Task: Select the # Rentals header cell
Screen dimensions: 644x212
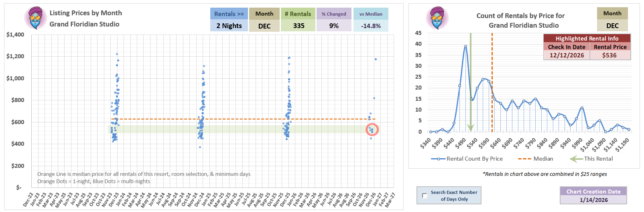Action: [298, 14]
